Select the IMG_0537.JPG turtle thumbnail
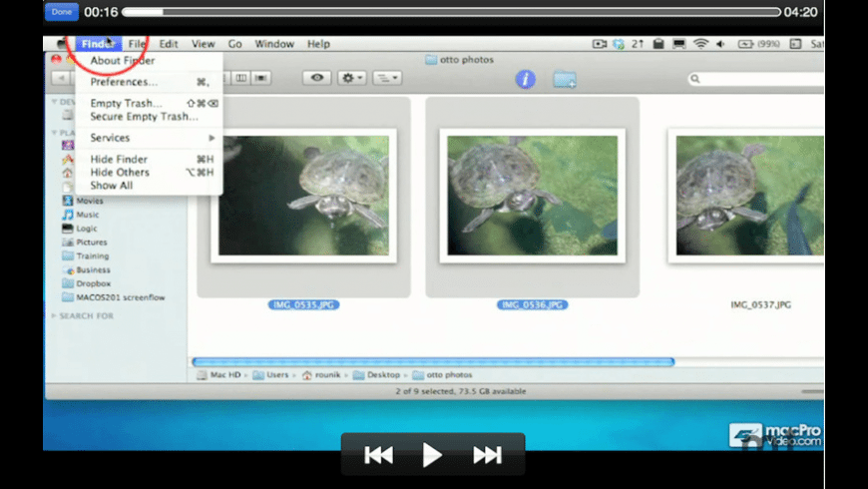The height and width of the screenshot is (489, 868). click(x=748, y=195)
